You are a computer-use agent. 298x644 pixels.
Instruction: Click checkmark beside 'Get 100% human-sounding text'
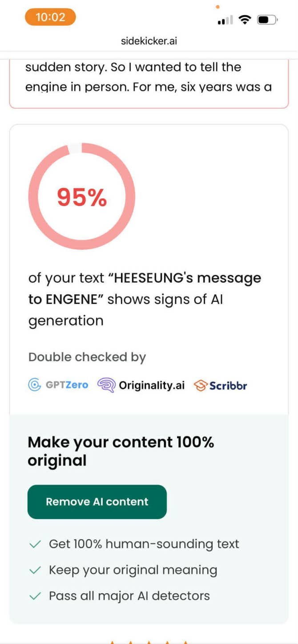(35, 544)
